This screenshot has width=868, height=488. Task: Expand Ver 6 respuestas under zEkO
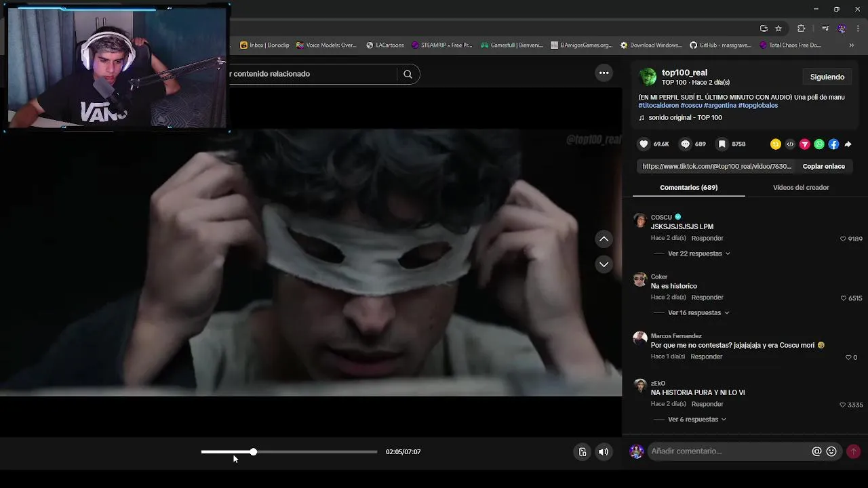697,420
